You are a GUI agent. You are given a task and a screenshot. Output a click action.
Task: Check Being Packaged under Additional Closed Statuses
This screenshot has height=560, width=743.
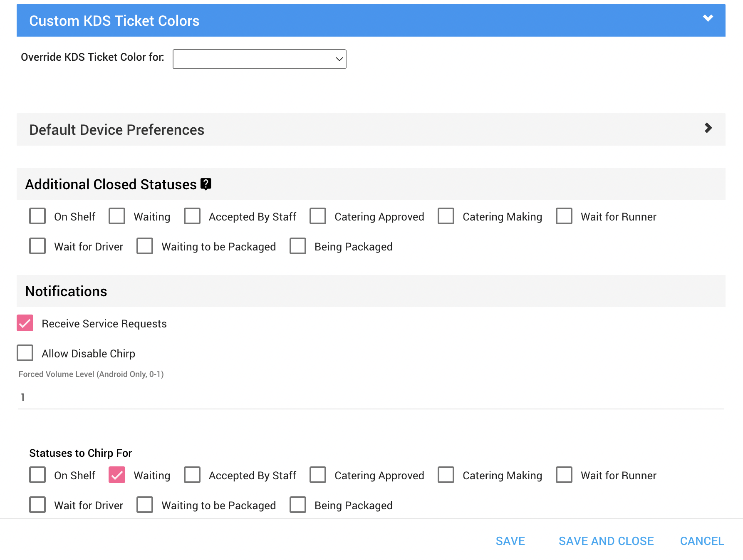[x=298, y=246]
